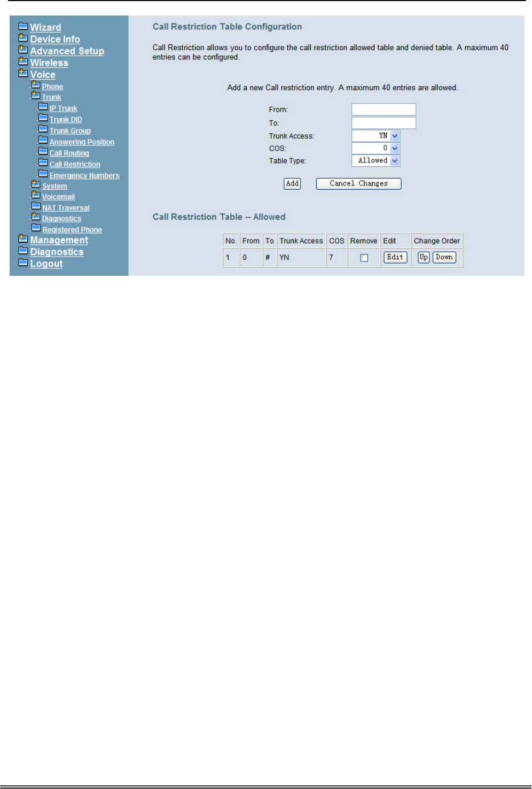Open the Call Routing page
The image size is (532, 789).
tap(69, 153)
